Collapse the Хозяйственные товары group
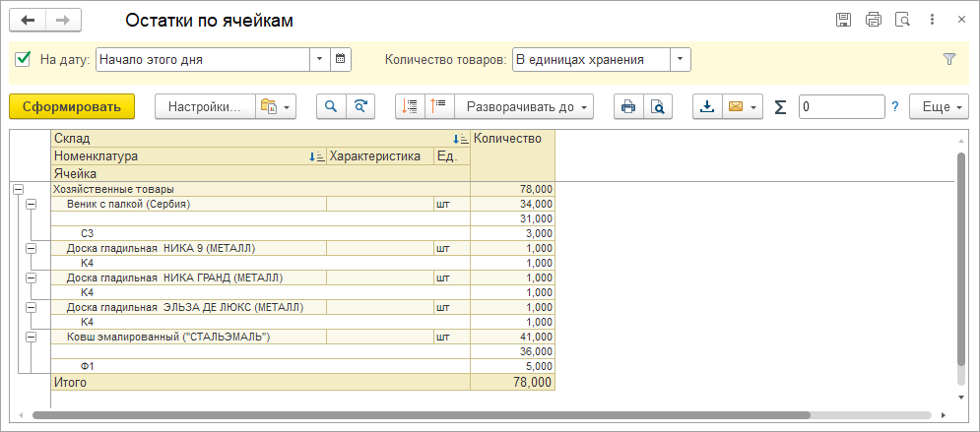This screenshot has width=980, height=432. point(18,189)
